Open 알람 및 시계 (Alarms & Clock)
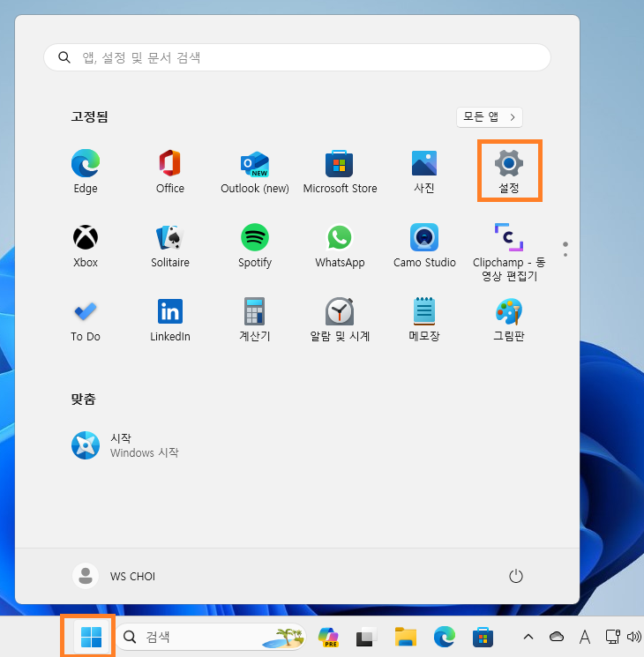Image resolution: width=644 pixels, height=657 pixels. [x=340, y=320]
